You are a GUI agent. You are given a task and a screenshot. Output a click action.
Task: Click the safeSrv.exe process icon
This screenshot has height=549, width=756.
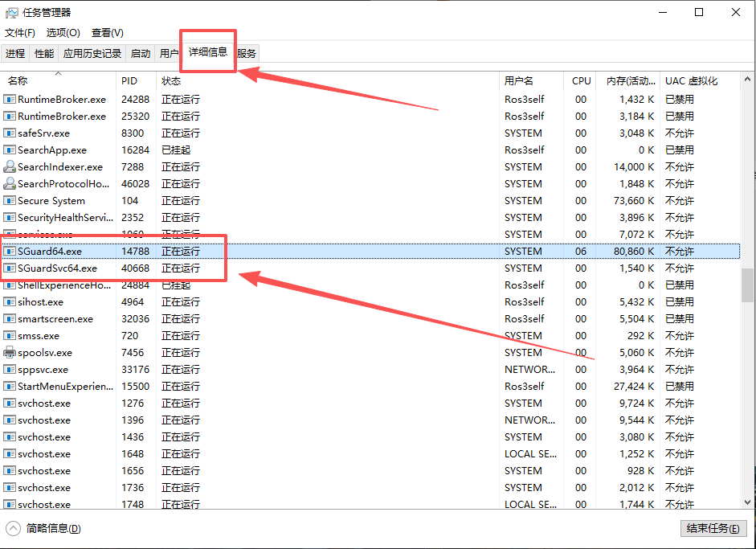point(10,133)
